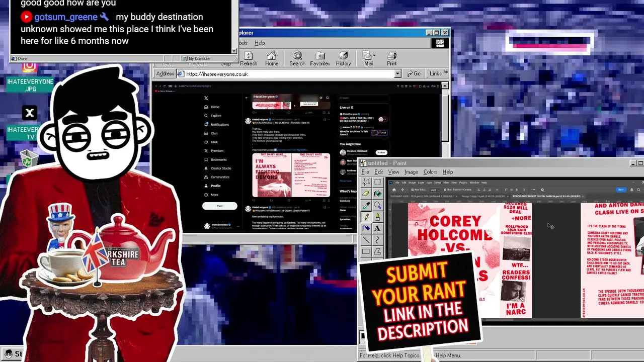The width and height of the screenshot is (644, 362).
Task: Open the Help menu in Explorer
Action: (x=260, y=43)
